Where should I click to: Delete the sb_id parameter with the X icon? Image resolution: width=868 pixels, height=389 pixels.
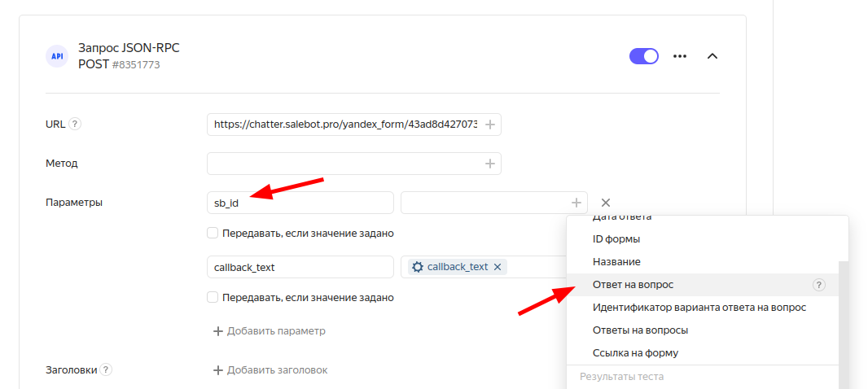click(606, 203)
